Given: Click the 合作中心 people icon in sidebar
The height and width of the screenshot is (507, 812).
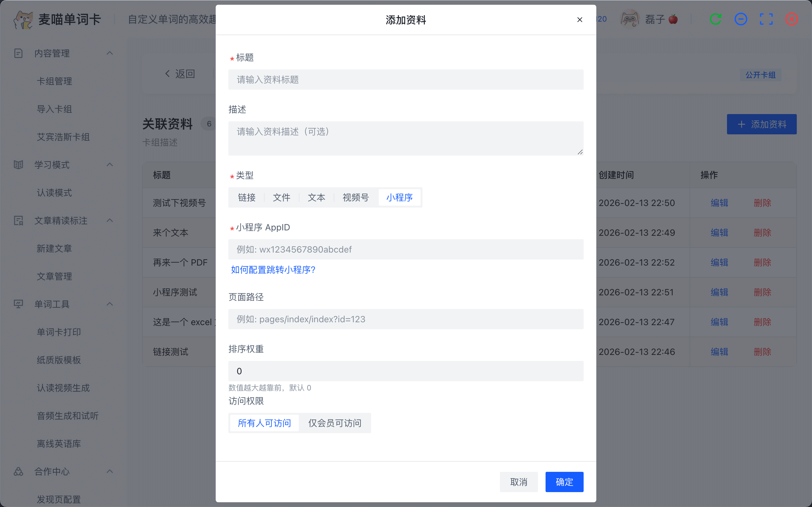Looking at the screenshot, I should point(18,472).
